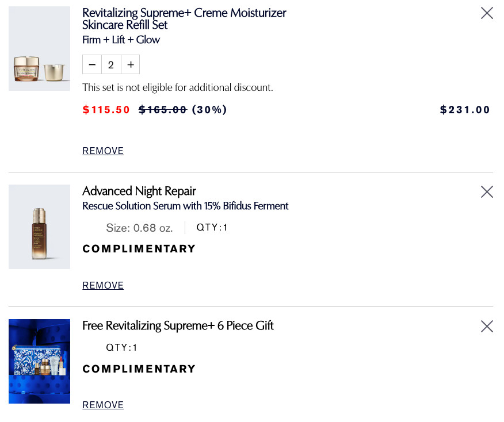This screenshot has width=504, height=422.
Task: Click the crossed-out $165.00 original price
Action: 163,110
